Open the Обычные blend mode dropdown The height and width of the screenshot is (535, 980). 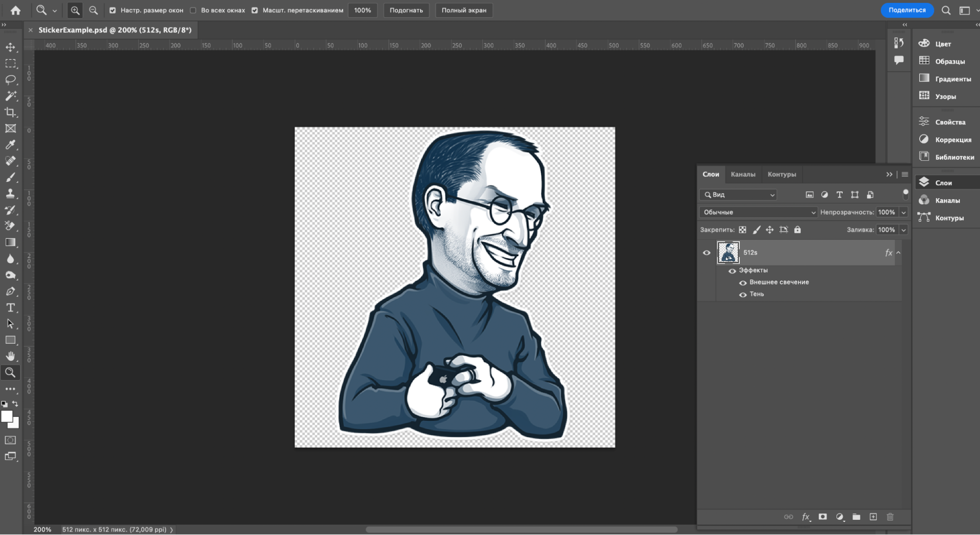(758, 212)
